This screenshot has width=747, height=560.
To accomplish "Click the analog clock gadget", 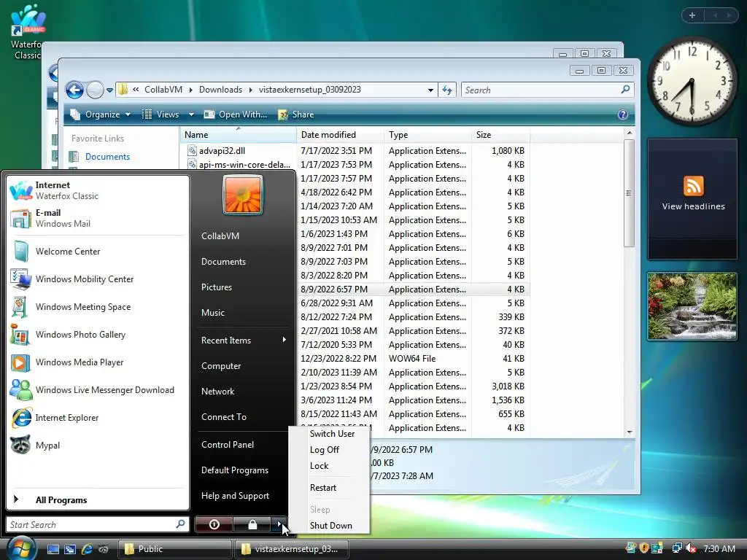I will pos(692,82).
